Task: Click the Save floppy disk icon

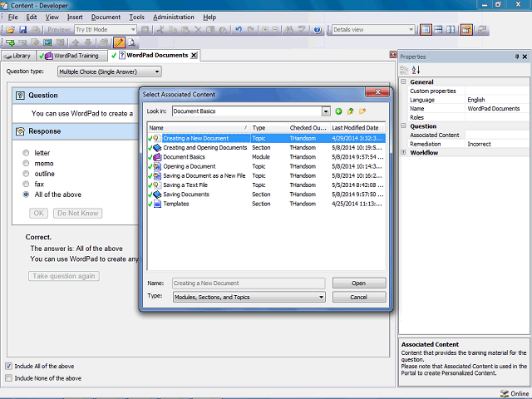Action: click(x=22, y=30)
